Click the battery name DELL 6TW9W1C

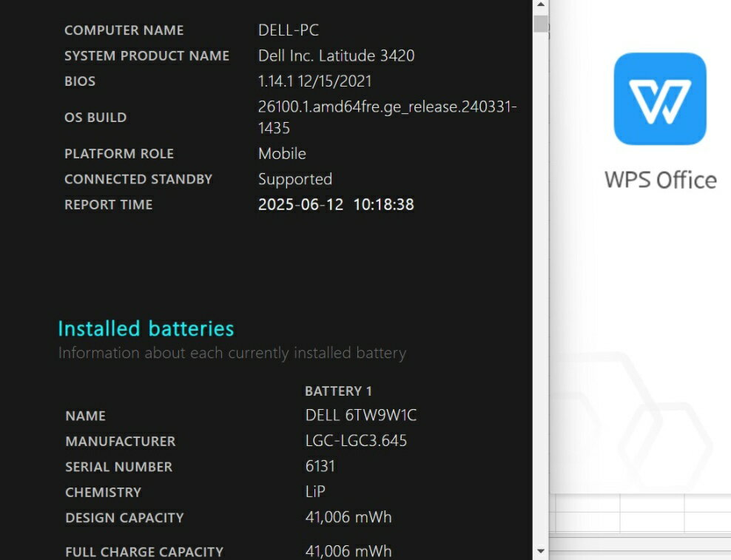(x=361, y=416)
